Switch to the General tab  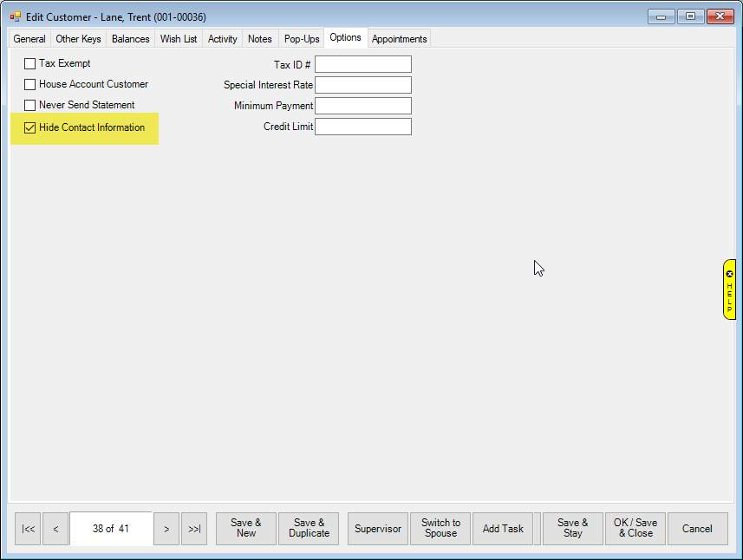(29, 39)
